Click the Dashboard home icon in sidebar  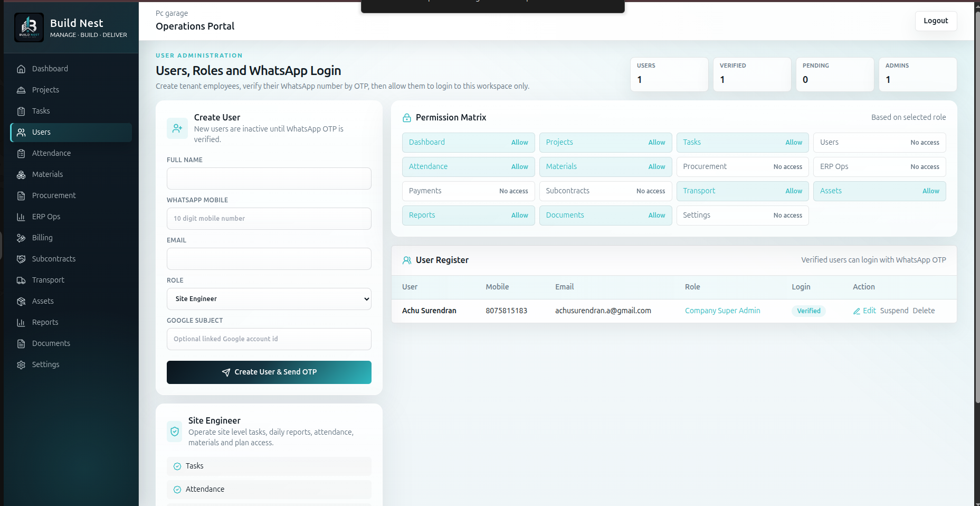click(x=21, y=69)
